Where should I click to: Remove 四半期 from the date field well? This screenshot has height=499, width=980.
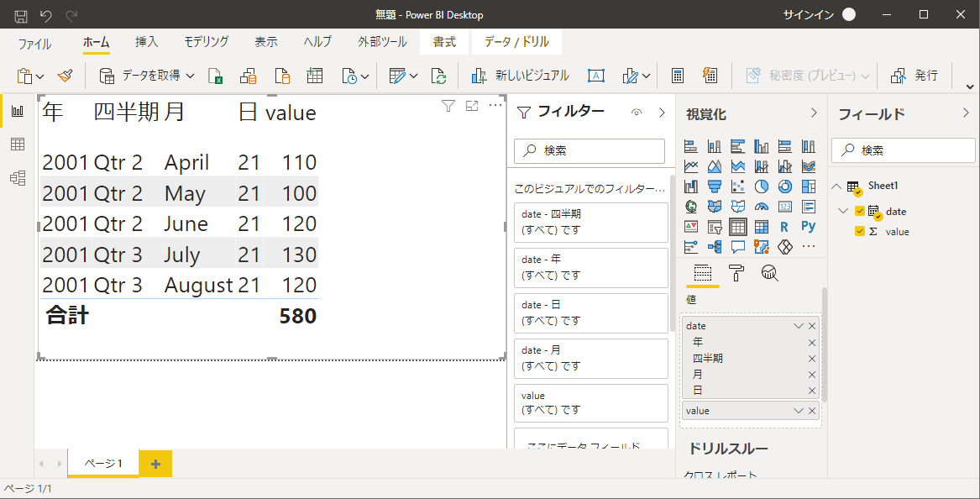click(x=812, y=359)
